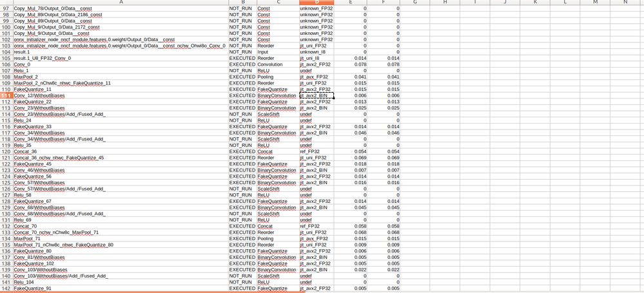The height and width of the screenshot is (293, 644).
Task: Click 0.078 in column E
Action: coord(350,64)
